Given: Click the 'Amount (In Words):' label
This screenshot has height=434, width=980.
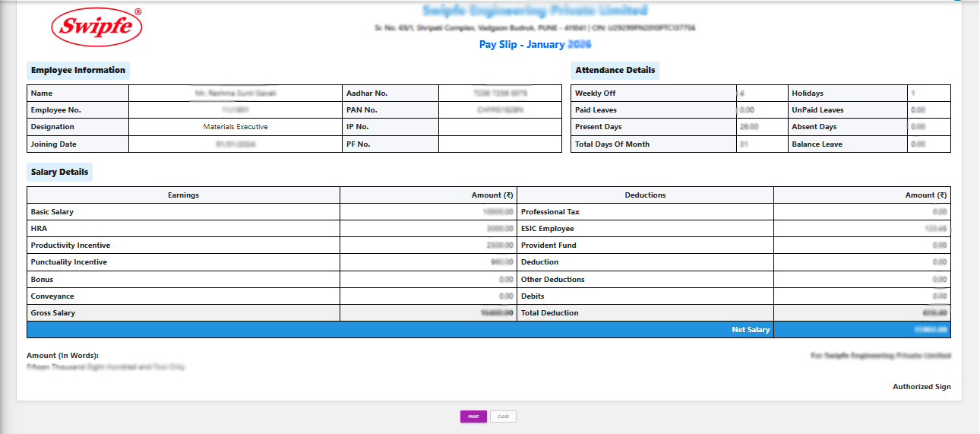Looking at the screenshot, I should tap(63, 356).
